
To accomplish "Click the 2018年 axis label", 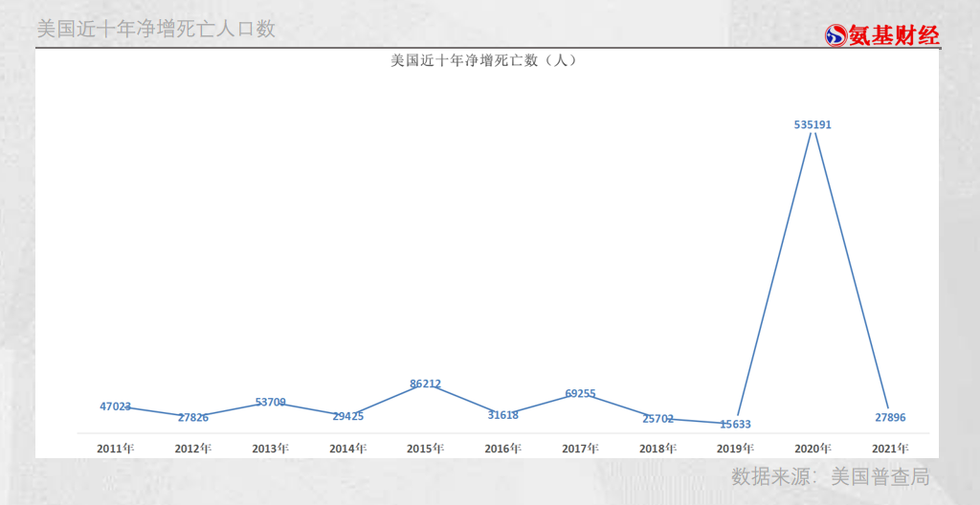I will (x=658, y=448).
